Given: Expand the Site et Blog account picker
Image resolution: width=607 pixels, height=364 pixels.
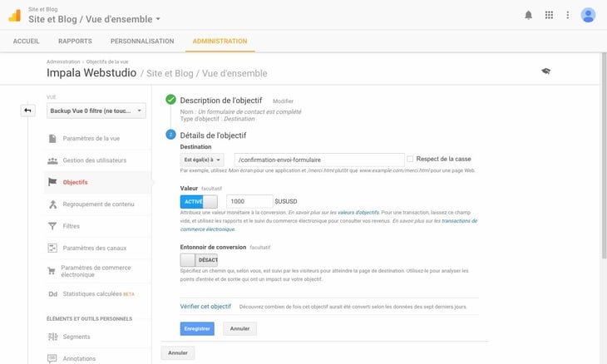Looking at the screenshot, I should pyautogui.click(x=94, y=19).
